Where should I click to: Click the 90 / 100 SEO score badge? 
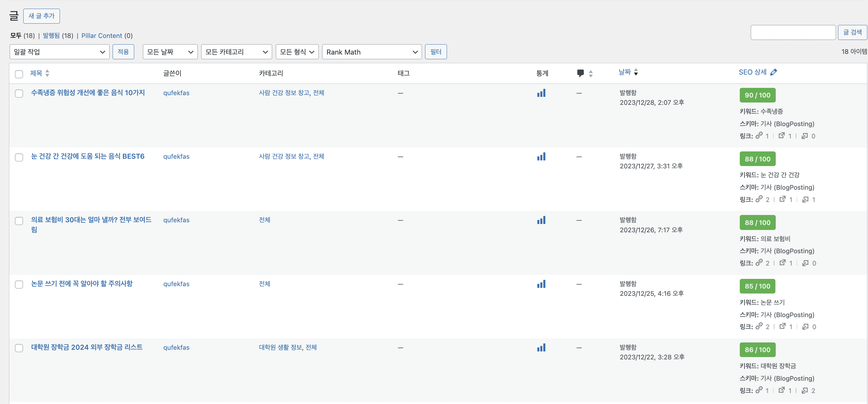point(757,95)
